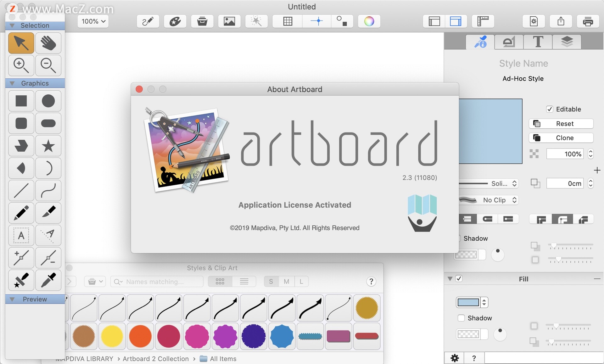Pick the Rectangle shape tool
The width and height of the screenshot is (604, 364).
tap(21, 101)
